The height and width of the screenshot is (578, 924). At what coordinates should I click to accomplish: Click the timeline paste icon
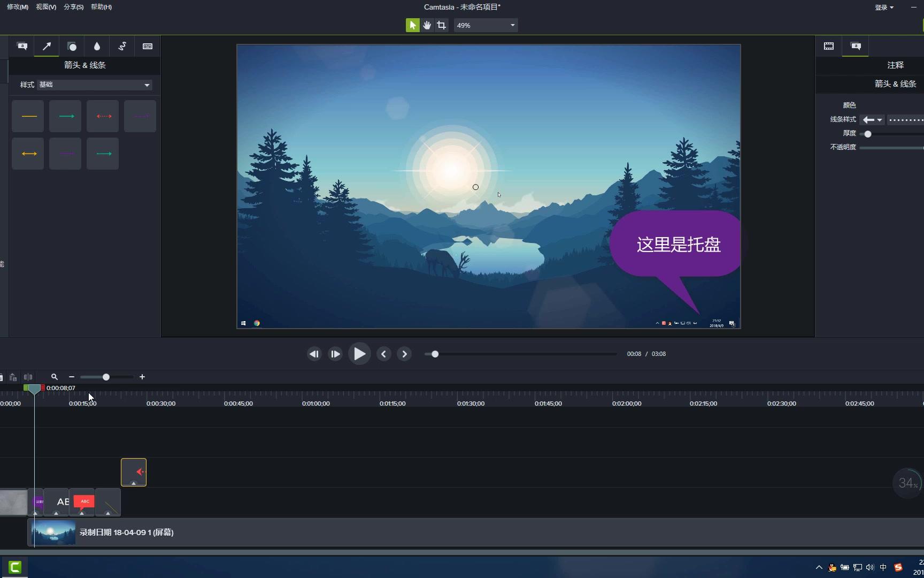[x=13, y=377]
